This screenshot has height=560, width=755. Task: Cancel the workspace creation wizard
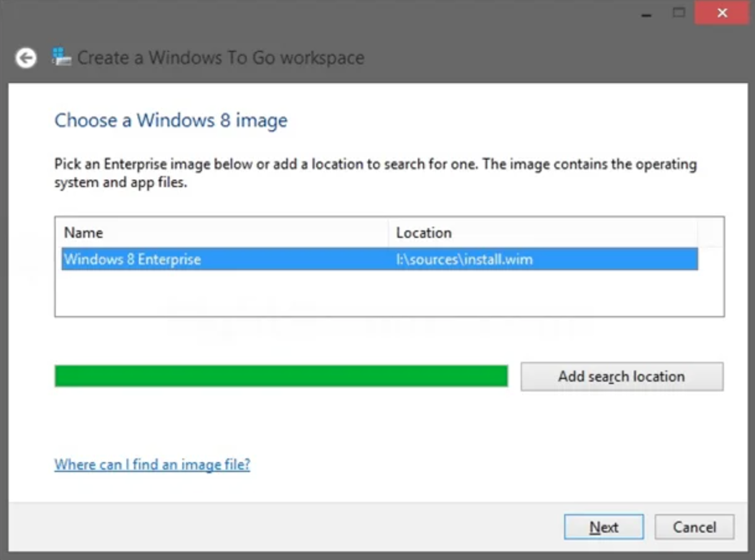[x=694, y=527]
